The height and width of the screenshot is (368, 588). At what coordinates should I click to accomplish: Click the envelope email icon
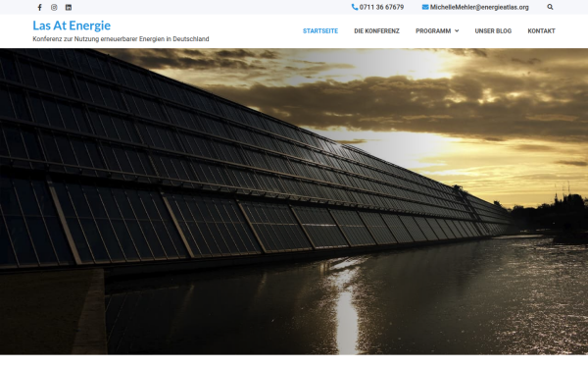[x=425, y=7]
